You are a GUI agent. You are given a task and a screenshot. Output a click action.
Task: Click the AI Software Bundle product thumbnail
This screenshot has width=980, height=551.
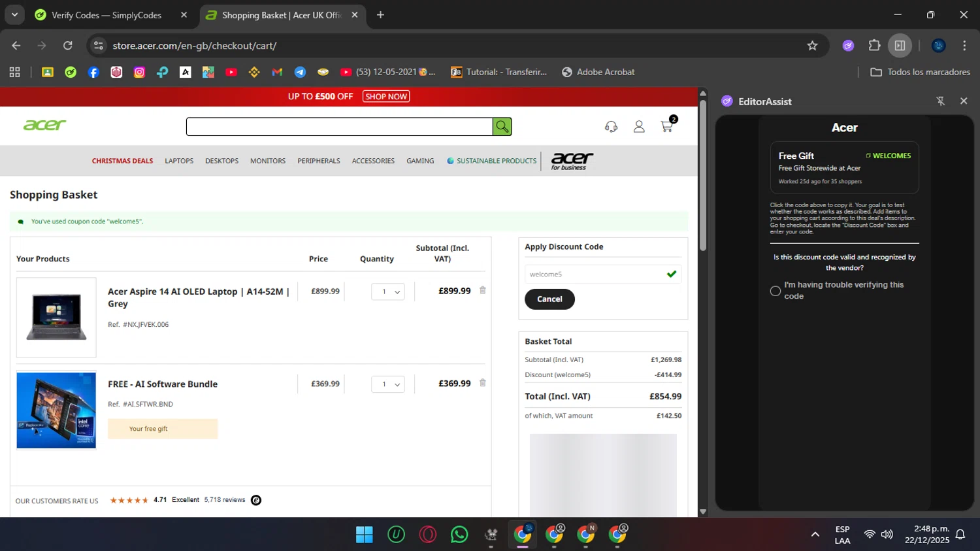tap(56, 410)
